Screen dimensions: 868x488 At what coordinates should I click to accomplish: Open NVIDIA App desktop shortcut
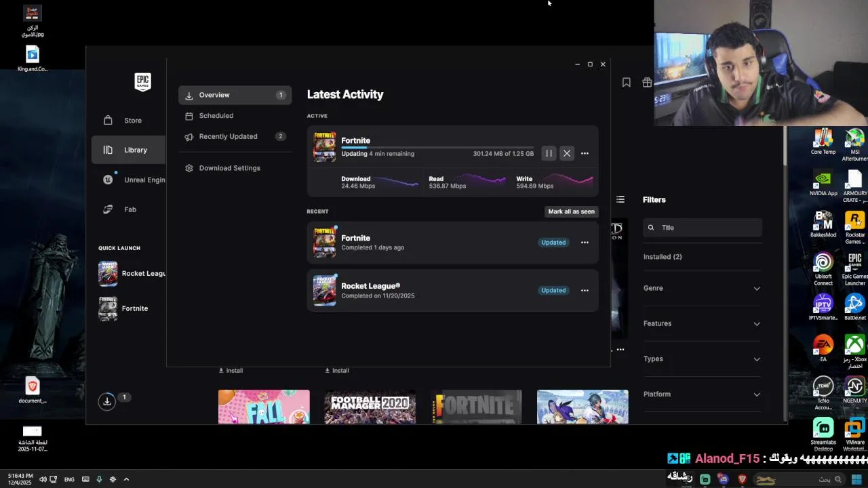(823, 183)
